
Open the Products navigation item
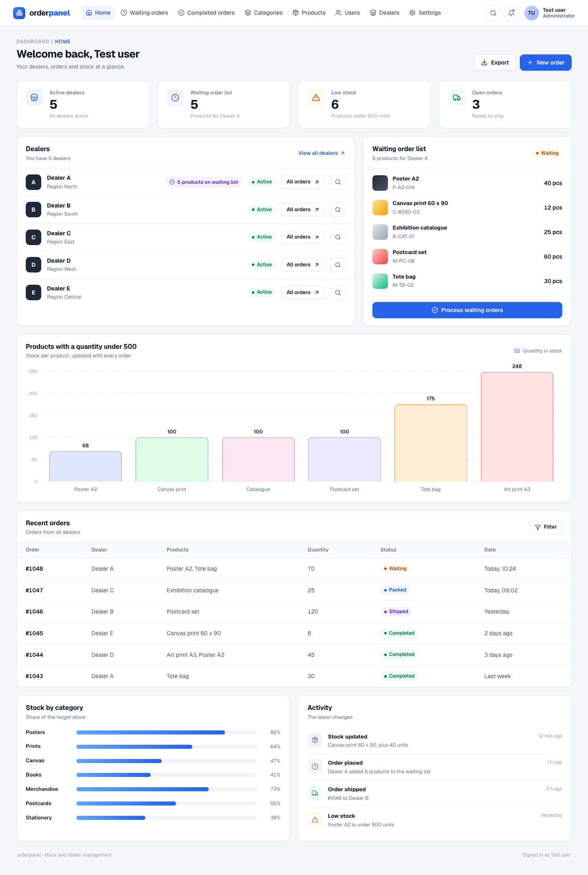[309, 13]
